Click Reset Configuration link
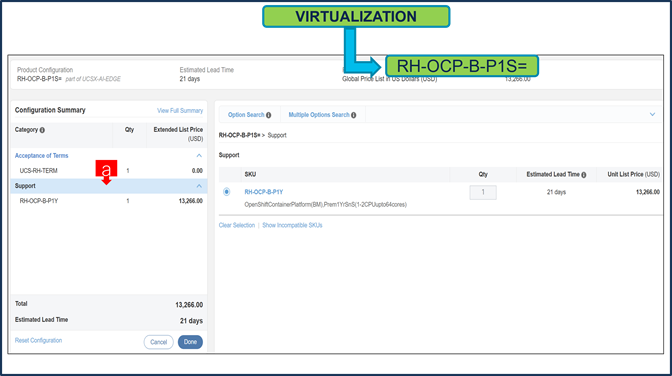672x376 pixels. [x=39, y=340]
